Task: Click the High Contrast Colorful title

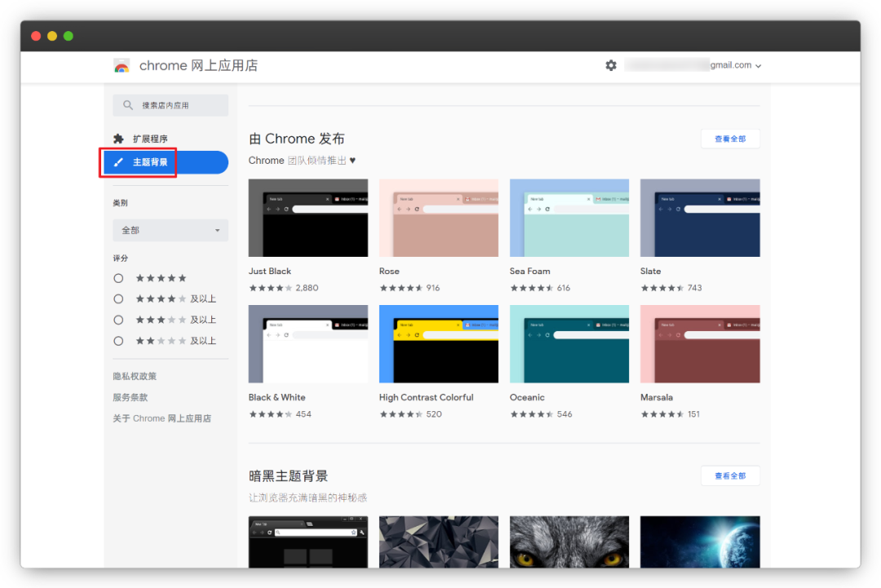Action: coord(427,397)
